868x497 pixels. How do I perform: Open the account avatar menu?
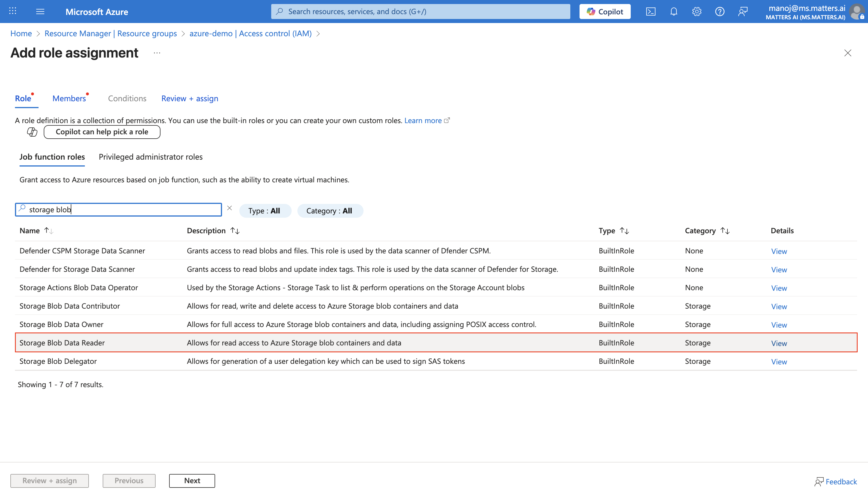tap(857, 11)
